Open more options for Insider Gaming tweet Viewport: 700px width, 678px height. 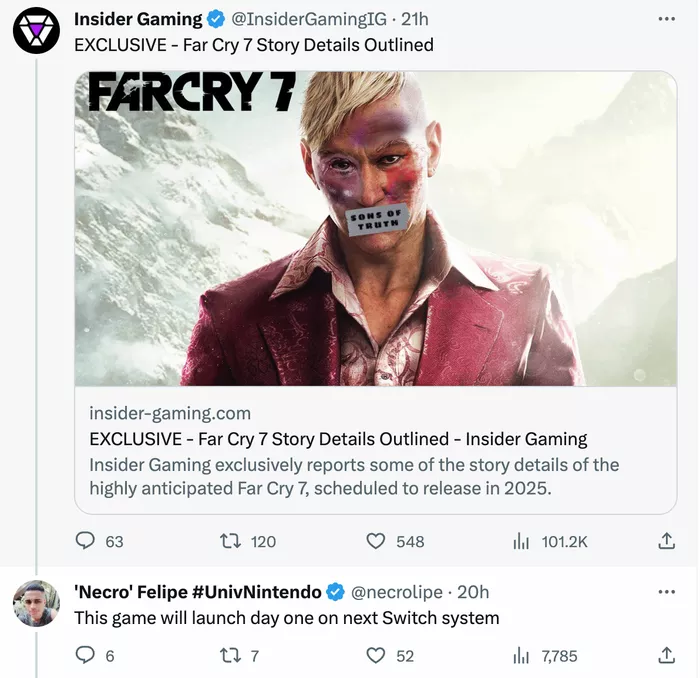click(667, 19)
